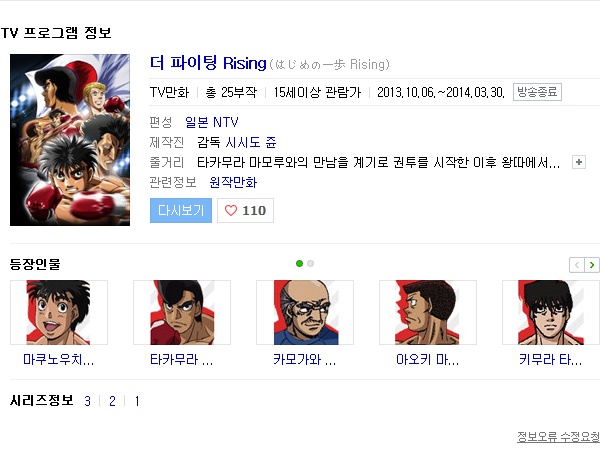Go to next characters with right arrow
This screenshot has width=600, height=474.
[592, 265]
